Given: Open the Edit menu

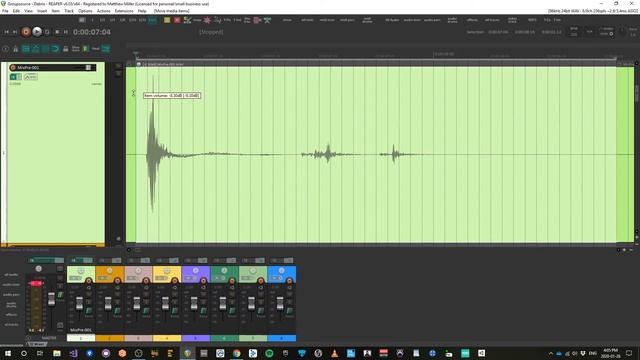Looking at the screenshot, I should [x=16, y=11].
